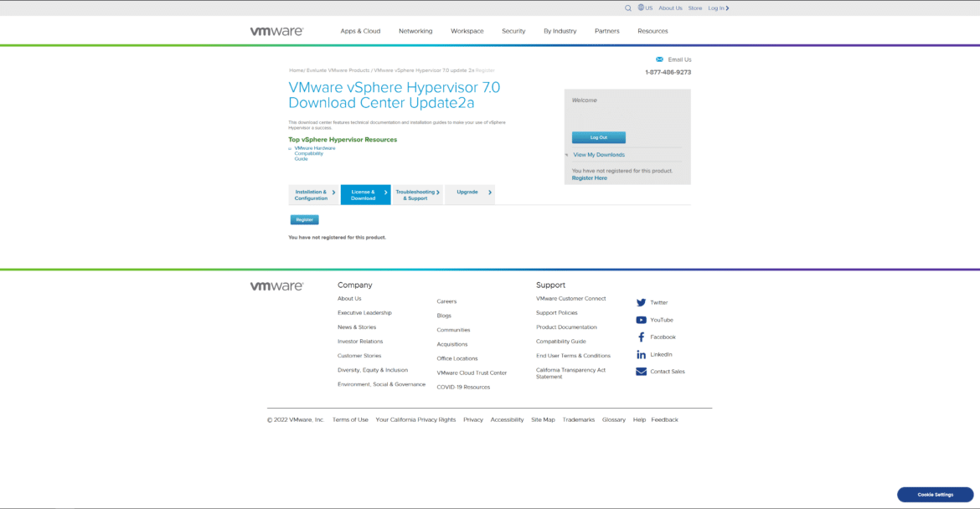Open Your California Privacy Rights link
This screenshot has height=509, width=980.
pyautogui.click(x=415, y=420)
